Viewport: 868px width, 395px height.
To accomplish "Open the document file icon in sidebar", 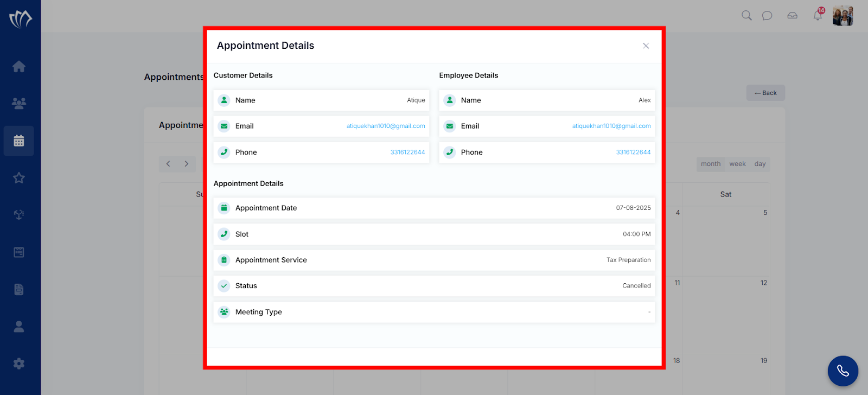I will [x=19, y=289].
